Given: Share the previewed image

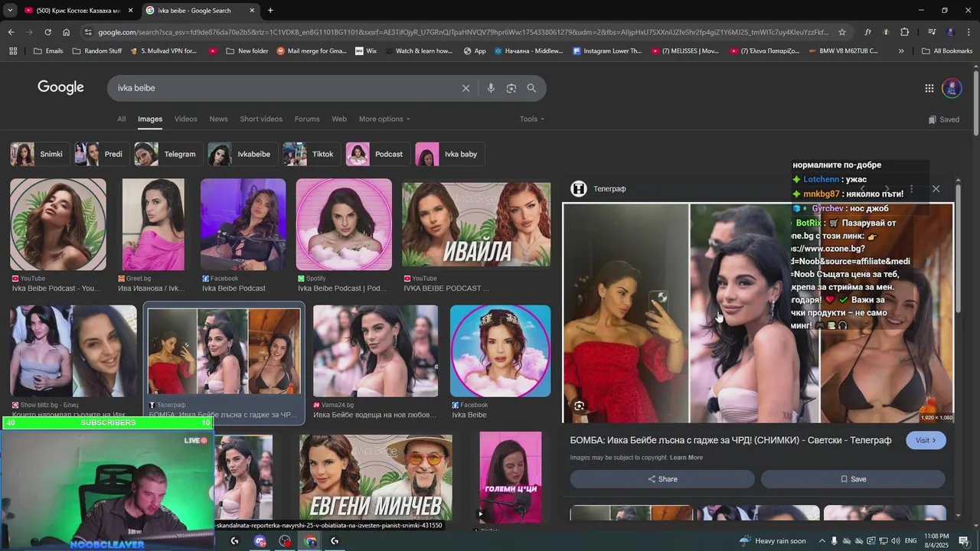Looking at the screenshot, I should click(662, 479).
